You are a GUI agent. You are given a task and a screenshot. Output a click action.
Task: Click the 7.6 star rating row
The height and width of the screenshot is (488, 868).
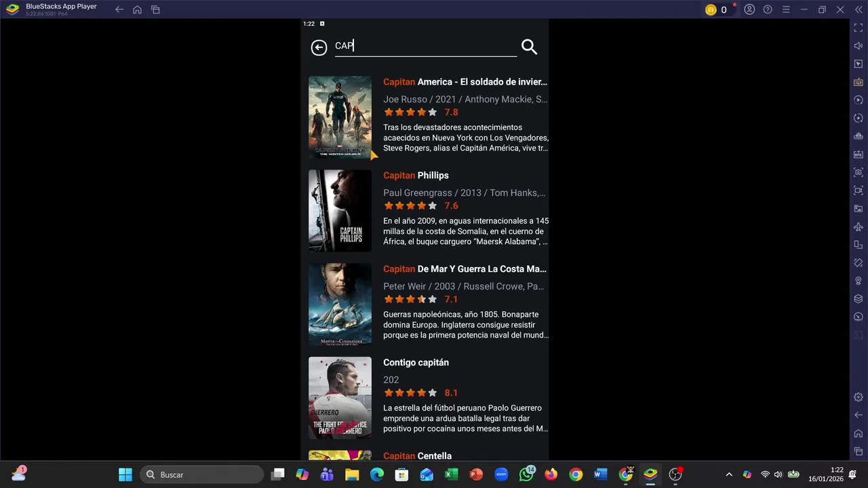[x=421, y=206]
